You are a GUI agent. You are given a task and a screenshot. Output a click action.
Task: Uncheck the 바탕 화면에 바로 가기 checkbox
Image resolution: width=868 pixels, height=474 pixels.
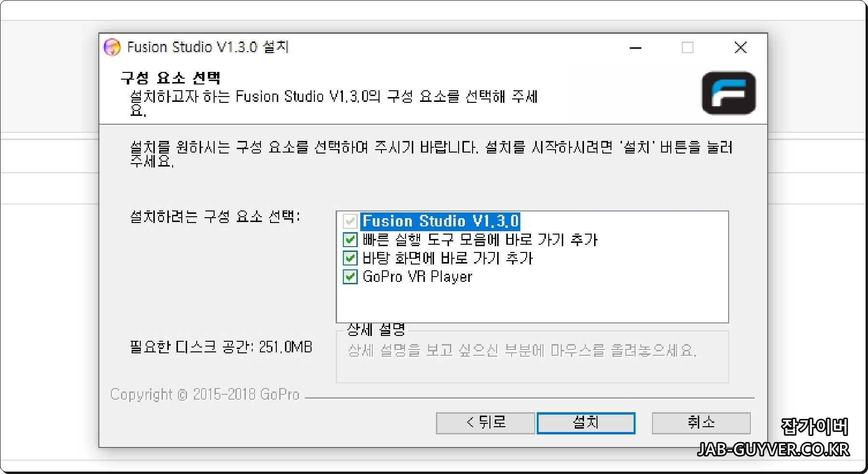350,258
